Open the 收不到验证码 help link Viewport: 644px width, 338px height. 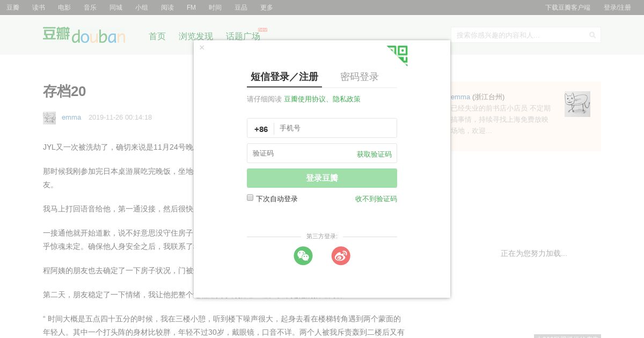click(x=376, y=199)
